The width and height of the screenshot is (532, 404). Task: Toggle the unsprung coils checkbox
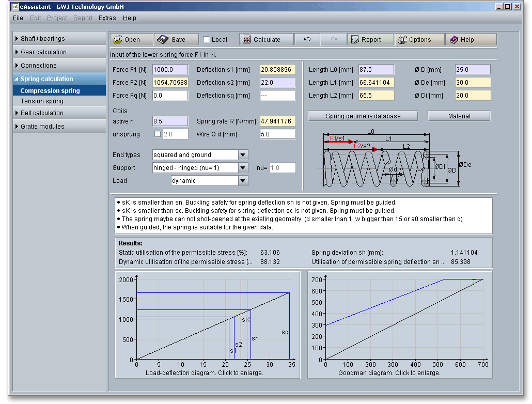pyautogui.click(x=158, y=134)
